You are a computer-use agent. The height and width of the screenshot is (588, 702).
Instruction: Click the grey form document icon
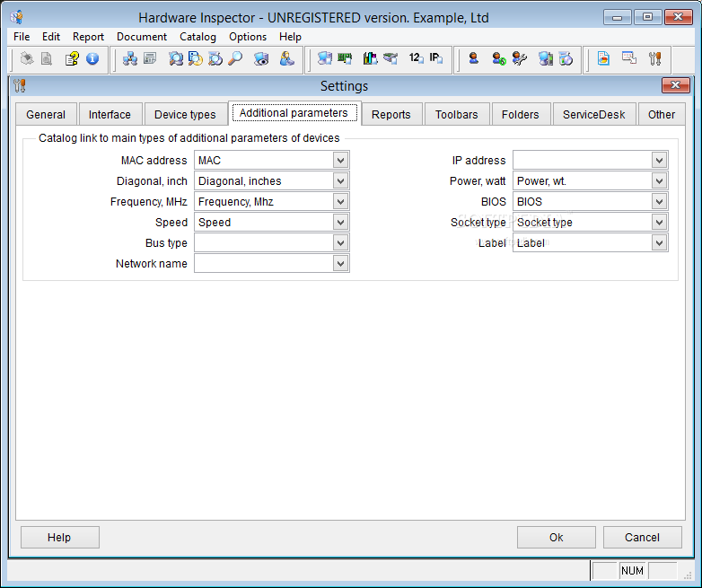(x=150, y=58)
